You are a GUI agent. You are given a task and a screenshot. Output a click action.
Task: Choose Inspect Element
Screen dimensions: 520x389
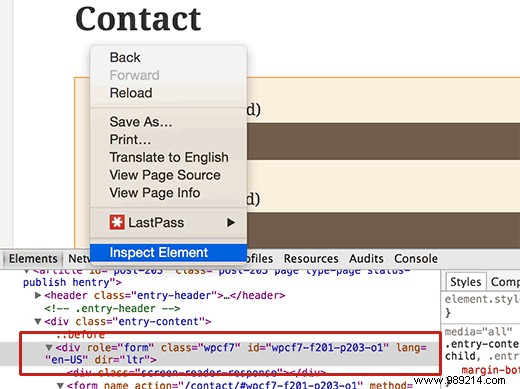pos(168,253)
